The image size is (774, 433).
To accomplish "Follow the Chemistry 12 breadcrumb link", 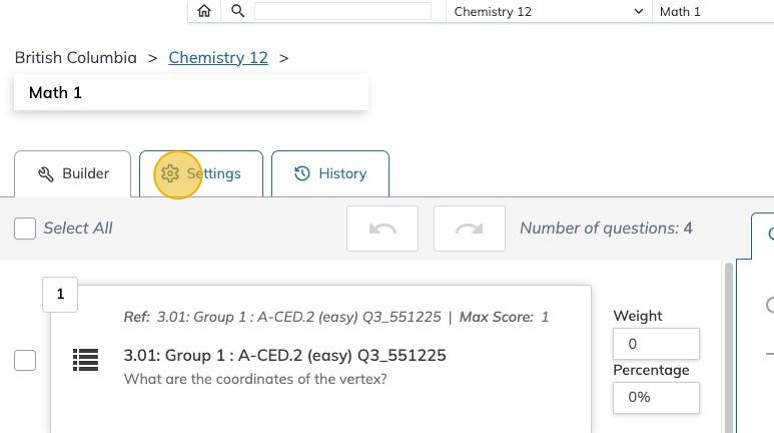I will (x=218, y=58).
